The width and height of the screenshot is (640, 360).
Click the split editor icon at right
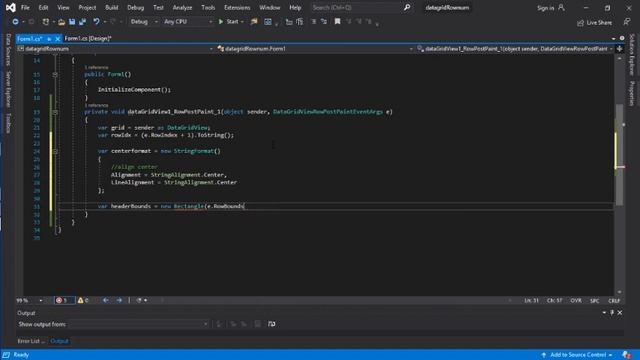(620, 49)
